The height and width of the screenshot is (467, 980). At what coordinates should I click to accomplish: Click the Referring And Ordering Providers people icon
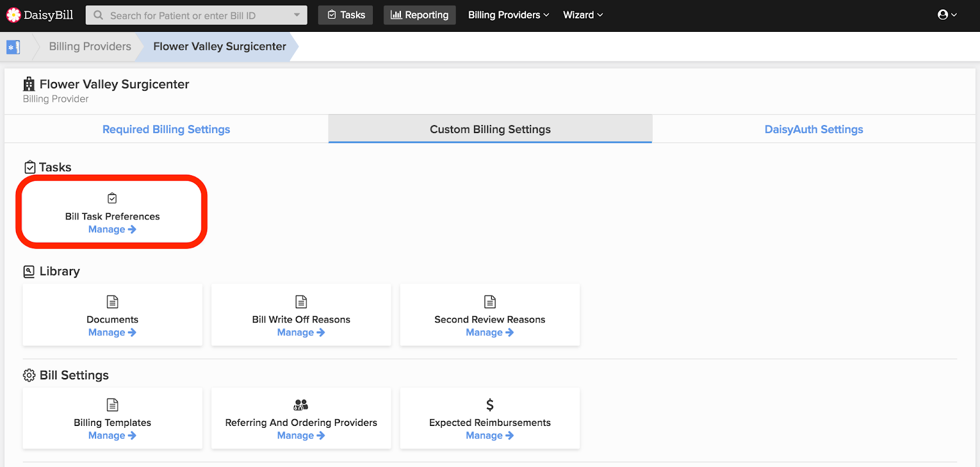pyautogui.click(x=301, y=404)
